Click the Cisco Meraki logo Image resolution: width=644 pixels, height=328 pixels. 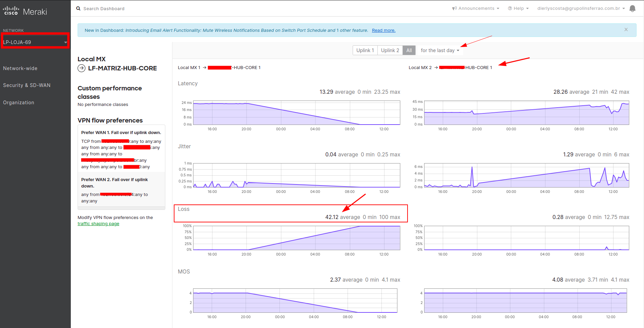tap(25, 11)
